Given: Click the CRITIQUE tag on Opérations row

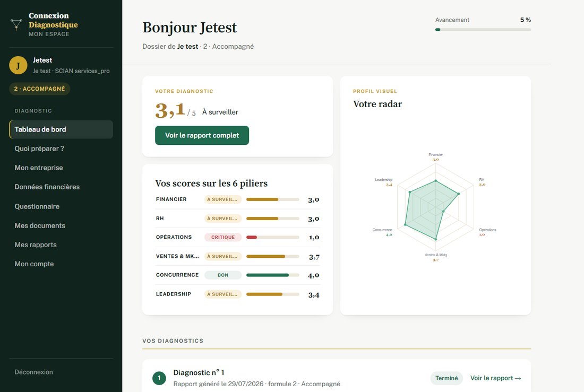Looking at the screenshot, I should click(223, 237).
